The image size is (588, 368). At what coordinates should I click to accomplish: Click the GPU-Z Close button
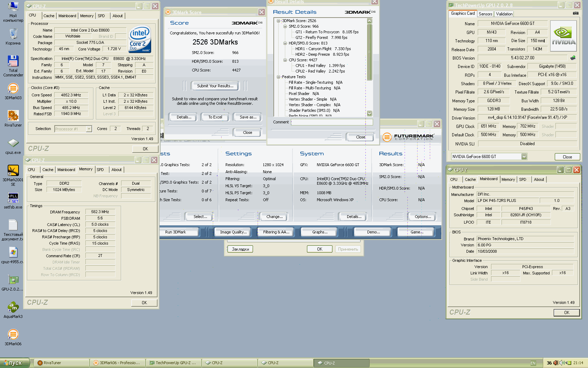point(567,157)
